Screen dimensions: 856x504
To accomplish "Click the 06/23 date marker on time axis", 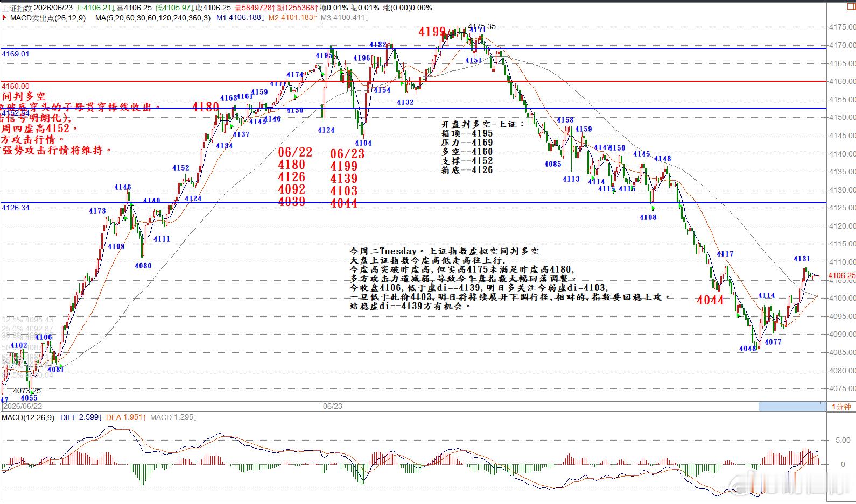I will (x=333, y=407).
